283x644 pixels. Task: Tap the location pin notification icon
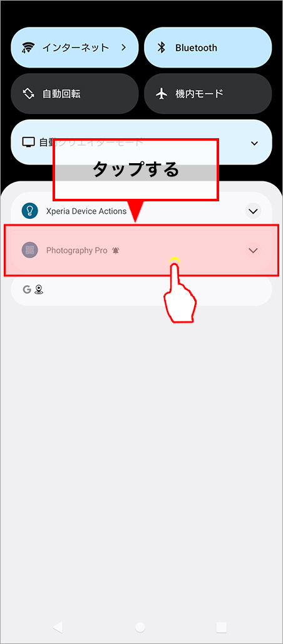[39, 289]
